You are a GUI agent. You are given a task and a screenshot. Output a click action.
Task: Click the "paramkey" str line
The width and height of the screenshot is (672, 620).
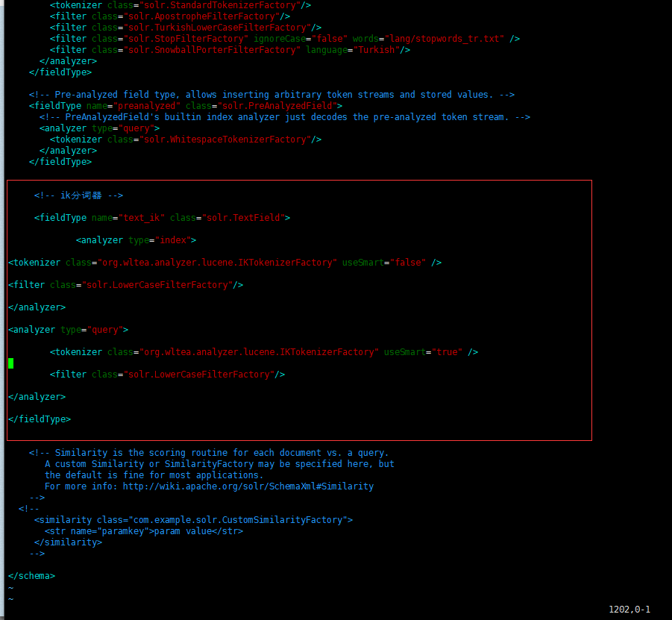pyautogui.click(x=144, y=531)
